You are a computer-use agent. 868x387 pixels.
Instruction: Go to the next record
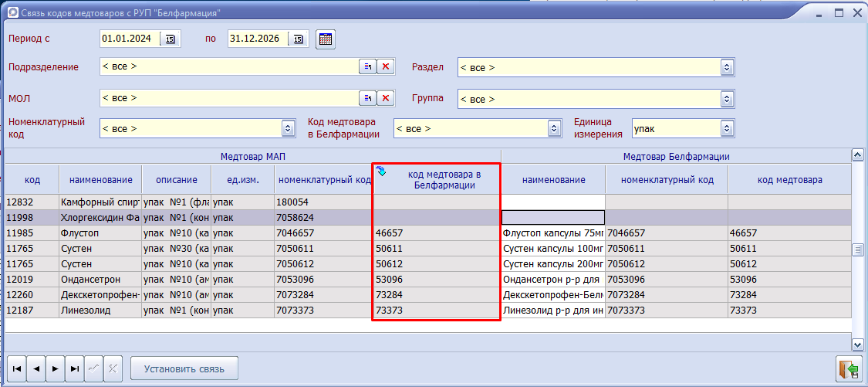coord(55,368)
